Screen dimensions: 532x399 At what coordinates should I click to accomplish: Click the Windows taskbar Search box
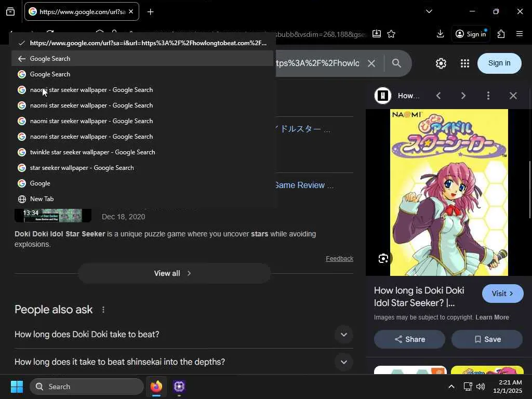pos(87,387)
